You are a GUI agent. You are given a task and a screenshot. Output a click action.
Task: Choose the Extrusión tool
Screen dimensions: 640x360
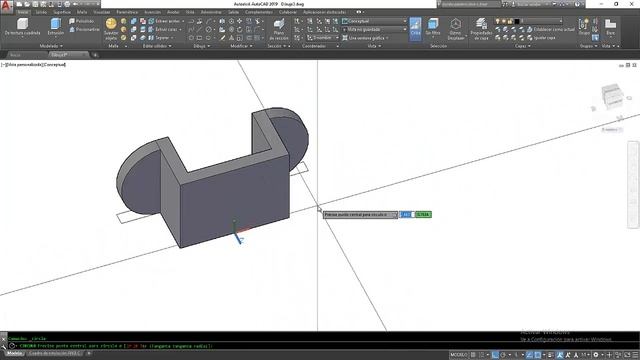pyautogui.click(x=56, y=27)
